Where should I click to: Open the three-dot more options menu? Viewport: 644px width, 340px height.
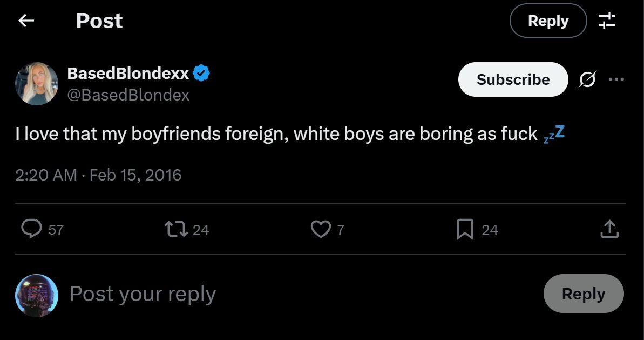click(616, 79)
